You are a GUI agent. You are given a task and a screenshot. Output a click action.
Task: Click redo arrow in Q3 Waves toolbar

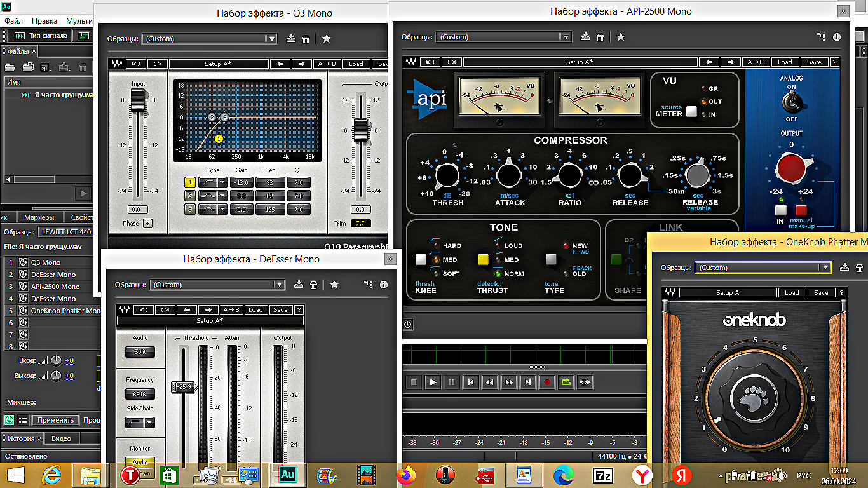click(x=157, y=64)
